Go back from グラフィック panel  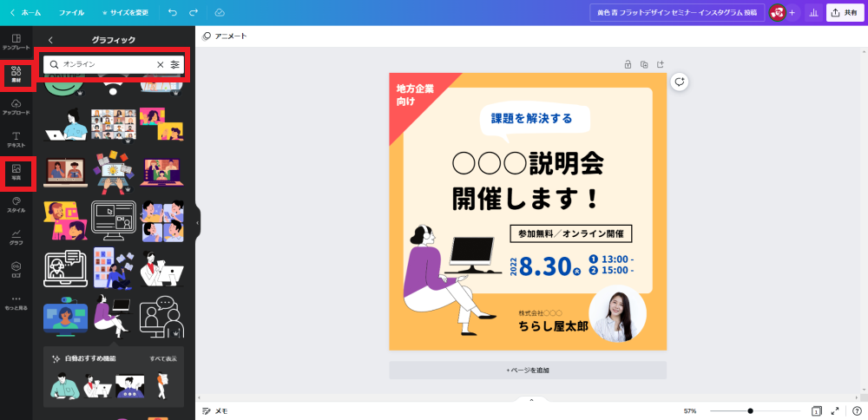(x=50, y=40)
